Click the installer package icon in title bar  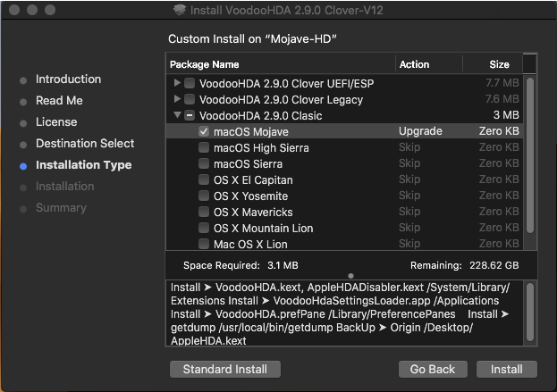180,10
